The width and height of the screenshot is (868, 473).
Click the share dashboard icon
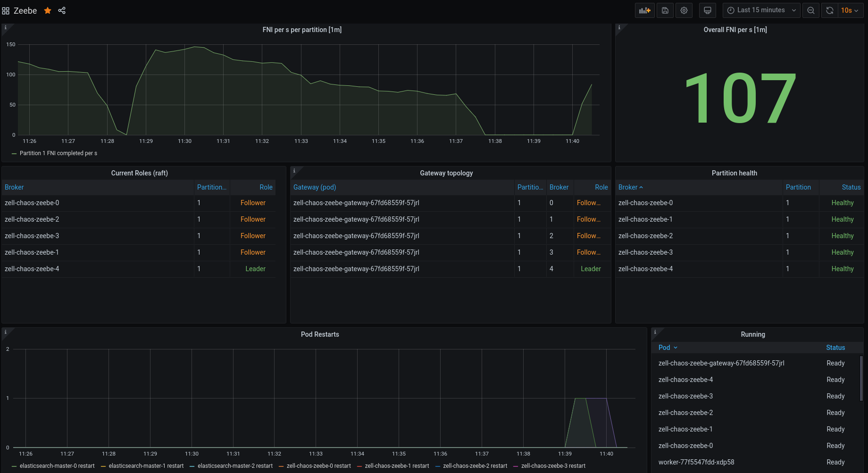(x=62, y=10)
